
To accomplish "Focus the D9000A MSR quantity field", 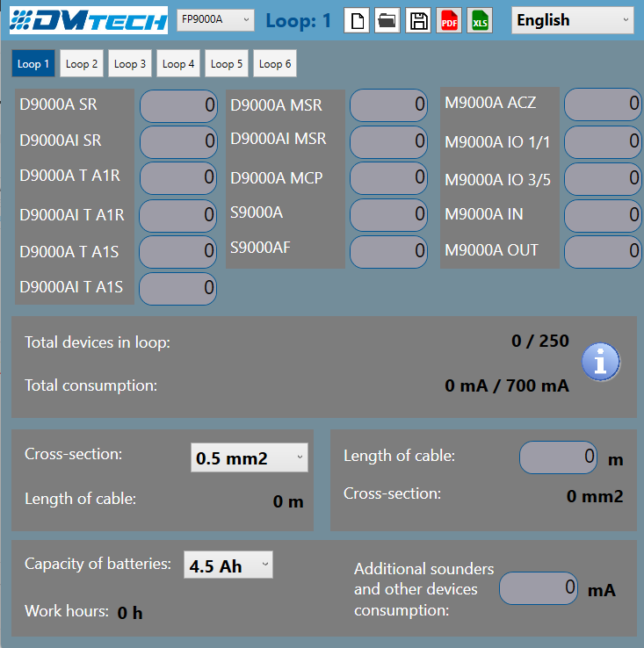I will click(x=389, y=105).
